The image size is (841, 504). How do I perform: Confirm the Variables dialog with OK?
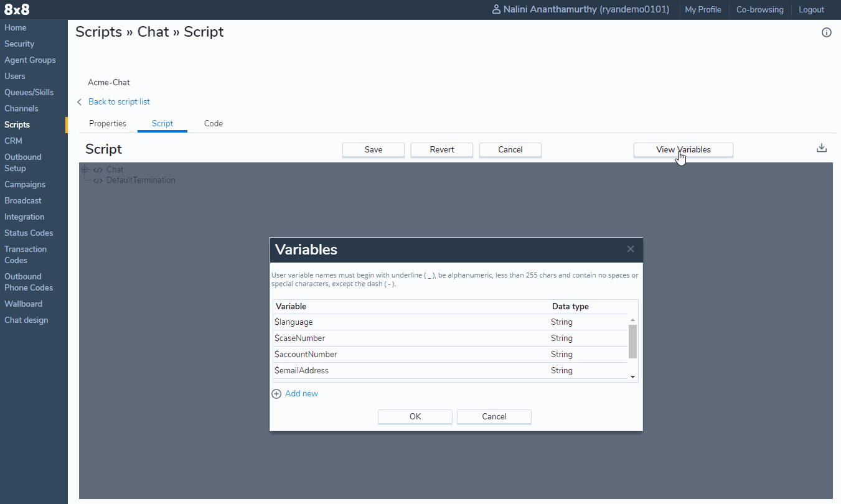click(x=415, y=416)
